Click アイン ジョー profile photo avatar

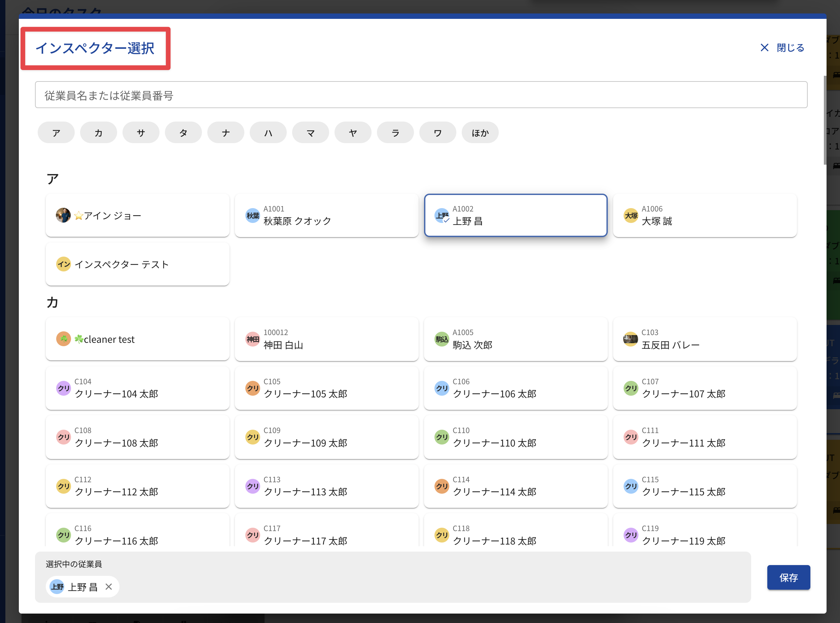pos(63,215)
